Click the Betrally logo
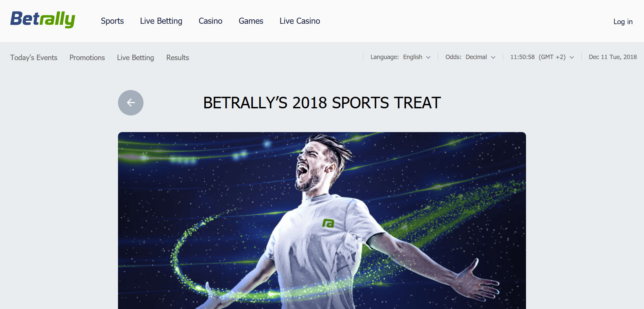Viewport: 644px width, 309px height. [x=43, y=19]
